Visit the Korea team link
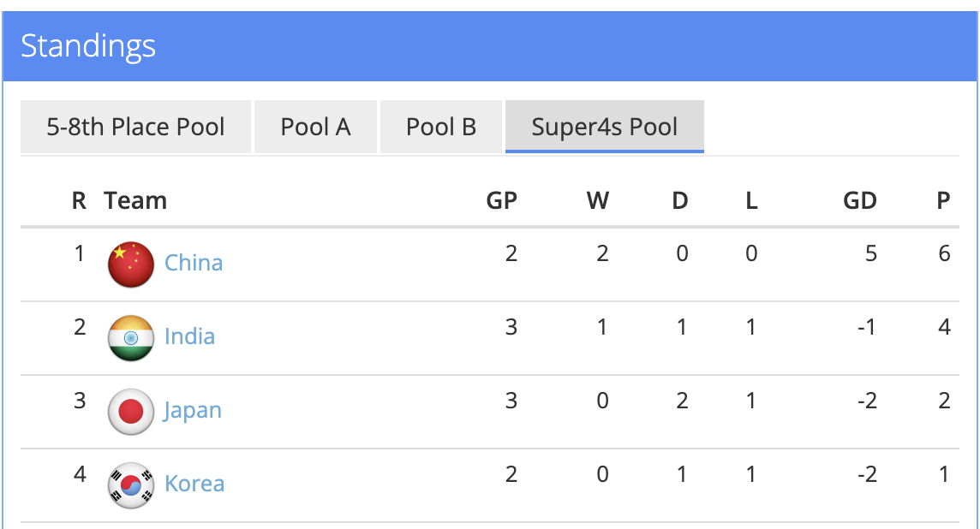 [194, 484]
